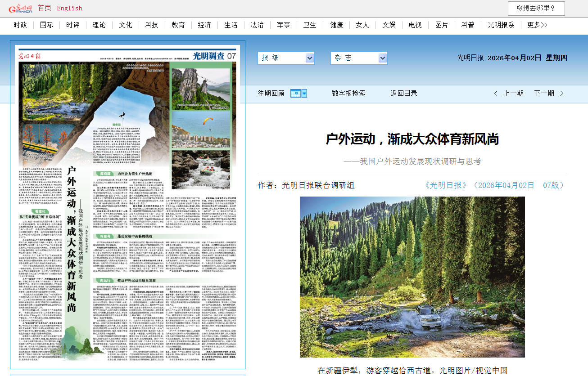Click 返回目录 to return to contents
The image size is (588, 376).
[x=404, y=94]
